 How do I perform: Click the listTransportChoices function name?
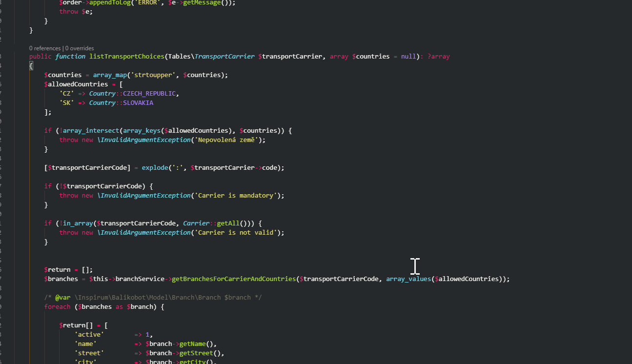tap(126, 57)
